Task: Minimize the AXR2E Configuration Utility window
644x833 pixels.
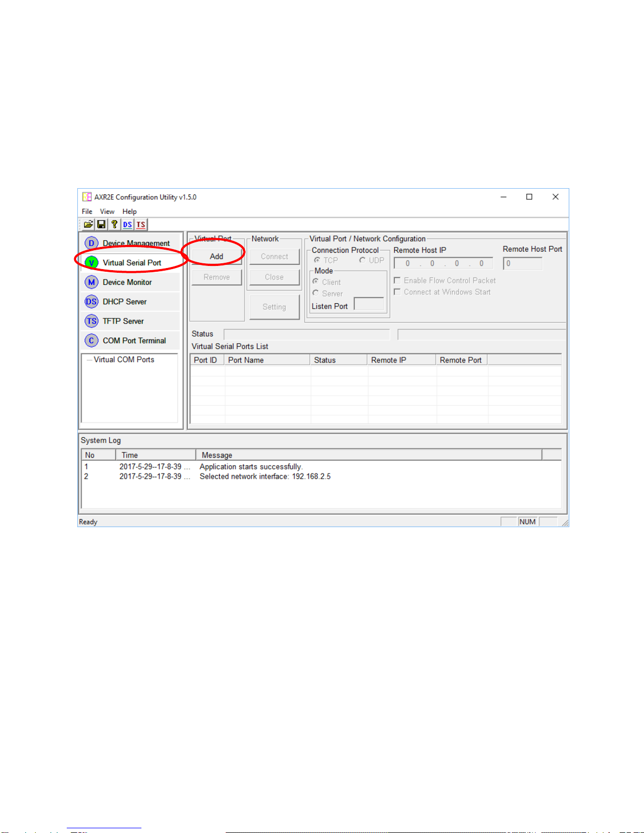Action: (x=504, y=197)
